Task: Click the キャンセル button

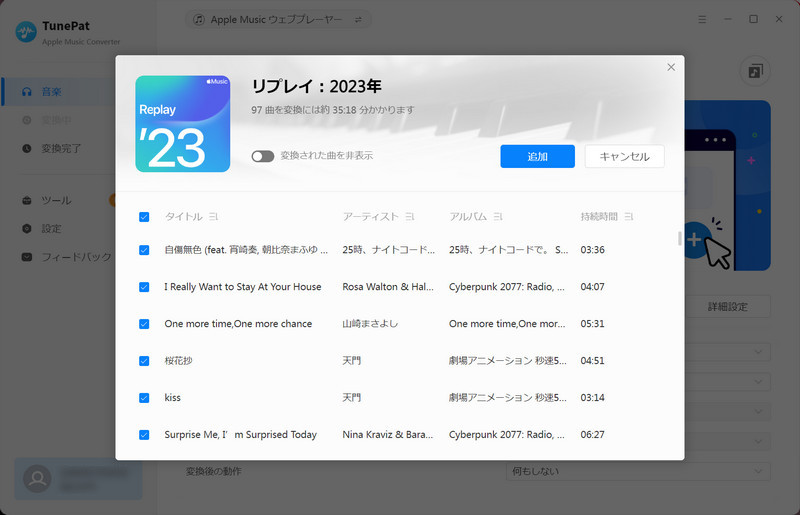Action: click(624, 156)
